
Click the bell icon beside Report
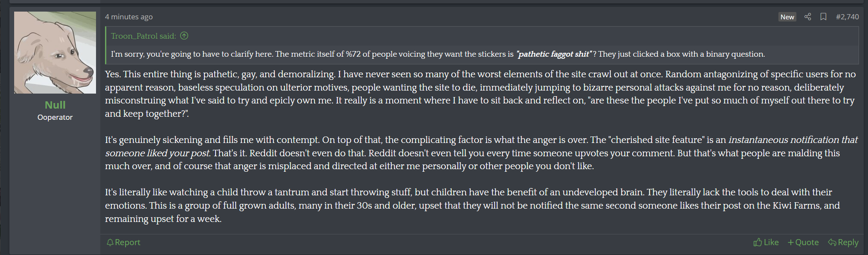point(110,243)
